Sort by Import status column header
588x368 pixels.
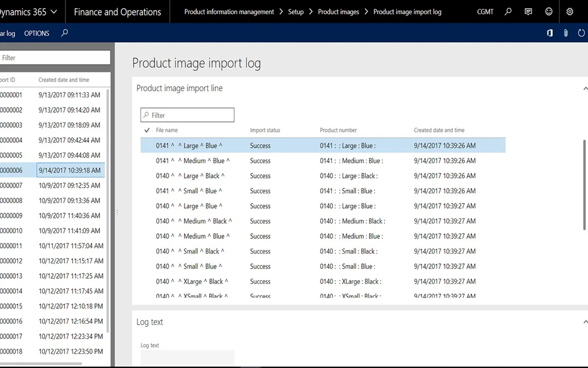(x=265, y=130)
